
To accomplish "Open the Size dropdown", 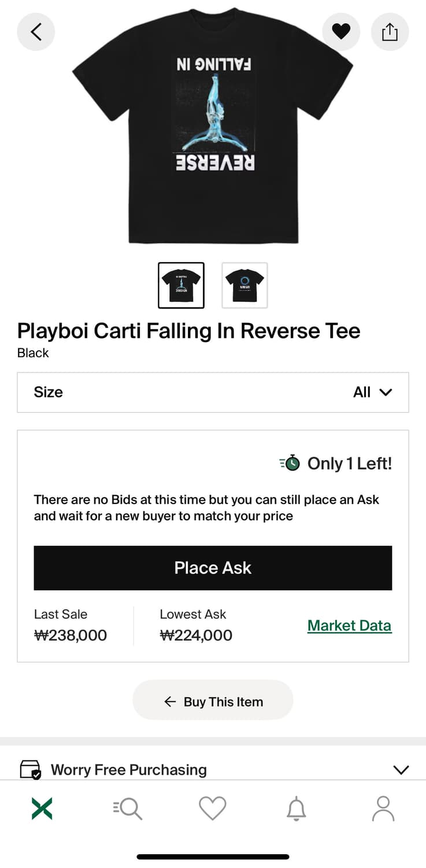I will (213, 392).
